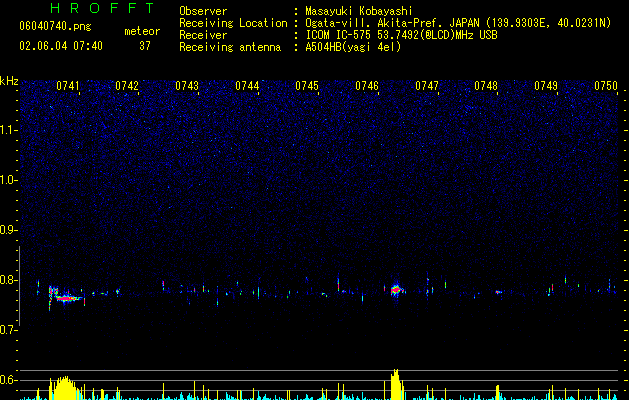Click the 'Observer' field label
Screen dimensions: 629x400
point(203,11)
